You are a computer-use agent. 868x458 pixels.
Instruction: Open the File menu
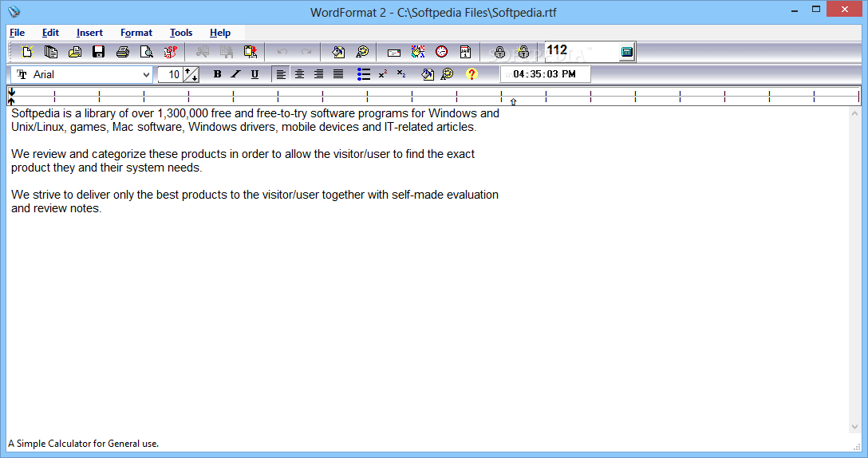click(18, 33)
